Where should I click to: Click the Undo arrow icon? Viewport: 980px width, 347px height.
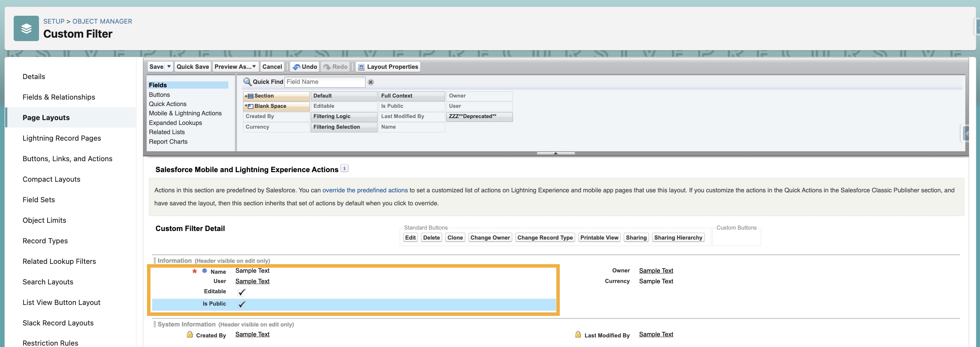coord(296,67)
